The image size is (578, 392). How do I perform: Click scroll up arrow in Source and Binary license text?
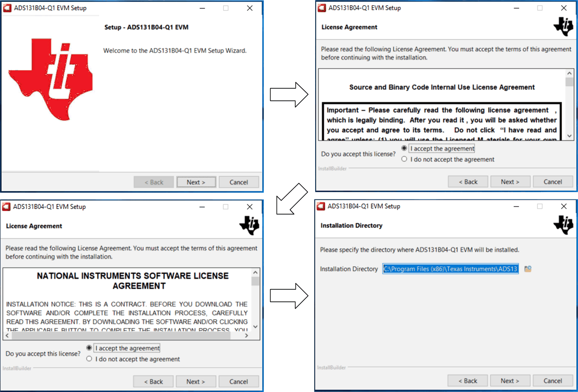tap(569, 73)
